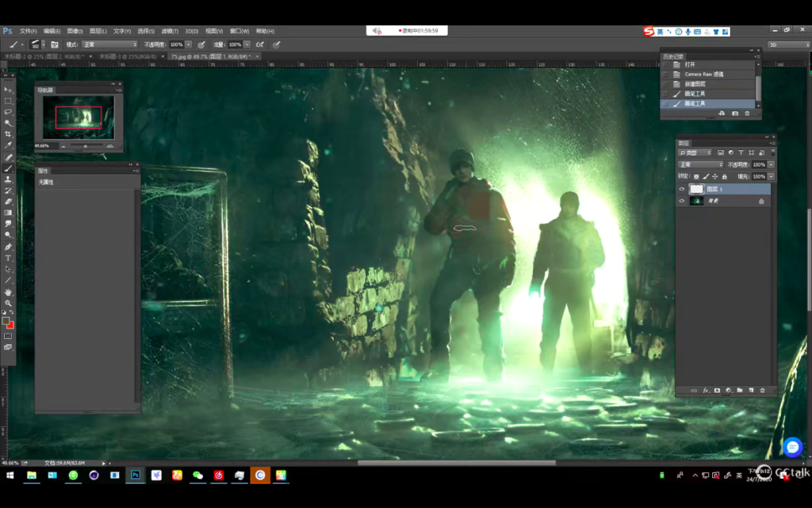
Task: Select the 新建图层 history state
Action: 695,83
